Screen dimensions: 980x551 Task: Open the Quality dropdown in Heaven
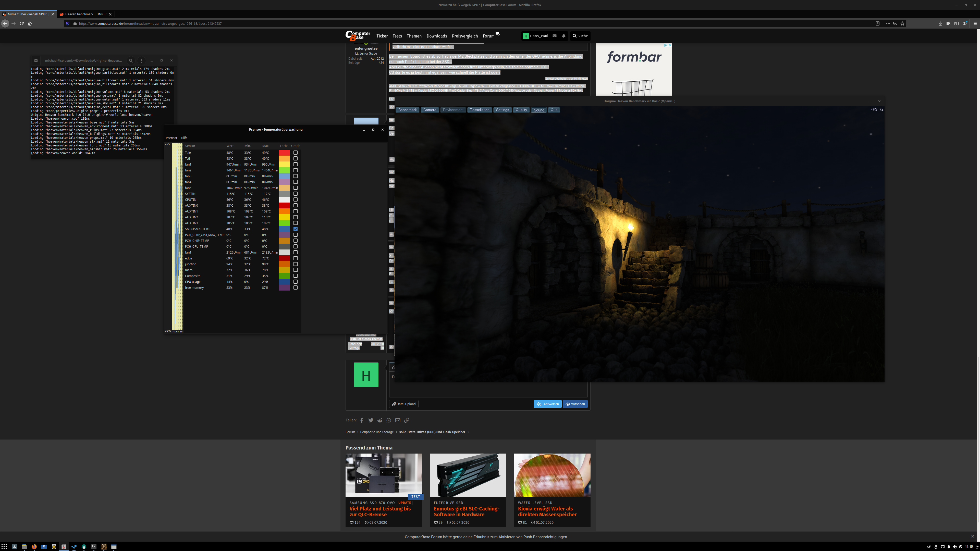(521, 110)
